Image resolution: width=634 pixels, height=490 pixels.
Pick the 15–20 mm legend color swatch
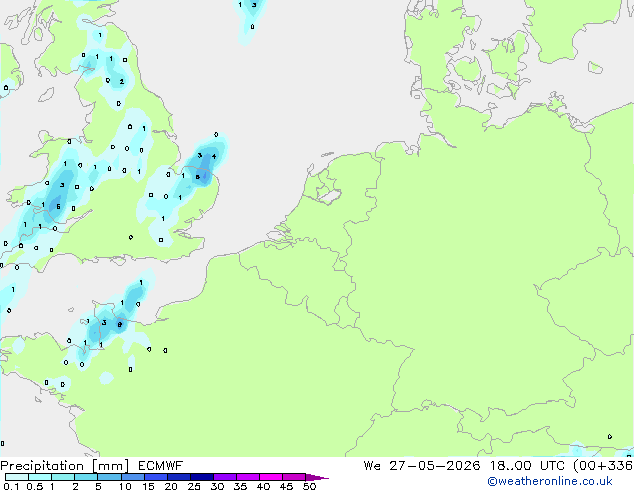(156, 477)
